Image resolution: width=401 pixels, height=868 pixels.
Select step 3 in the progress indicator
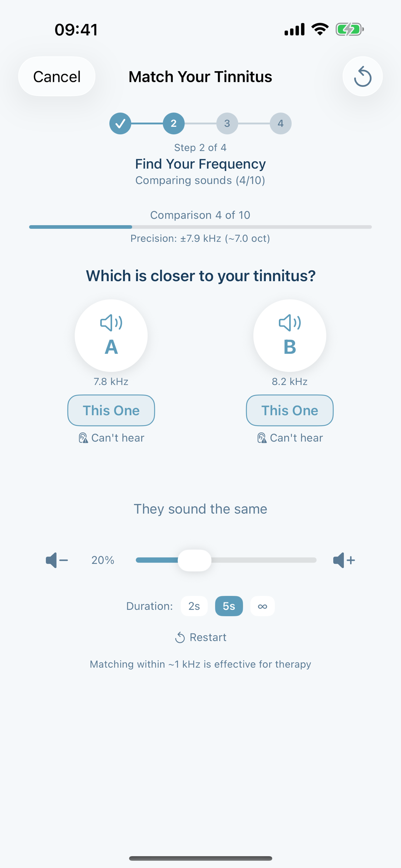tap(227, 123)
